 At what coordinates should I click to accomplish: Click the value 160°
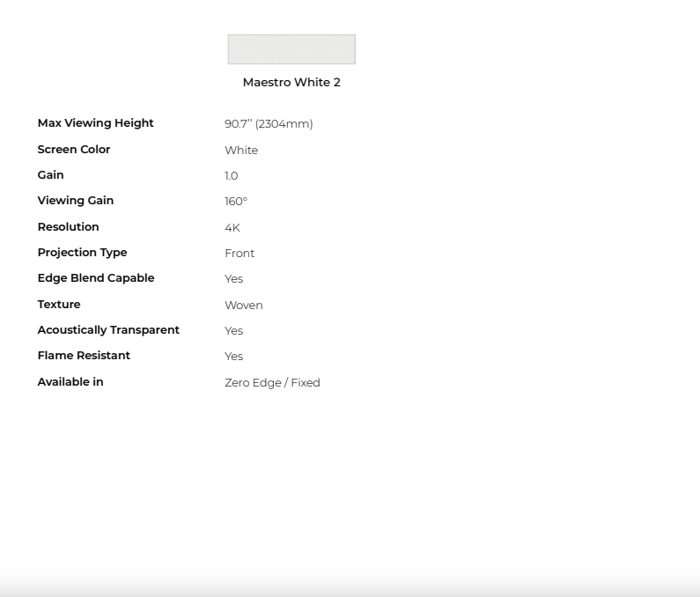(236, 202)
